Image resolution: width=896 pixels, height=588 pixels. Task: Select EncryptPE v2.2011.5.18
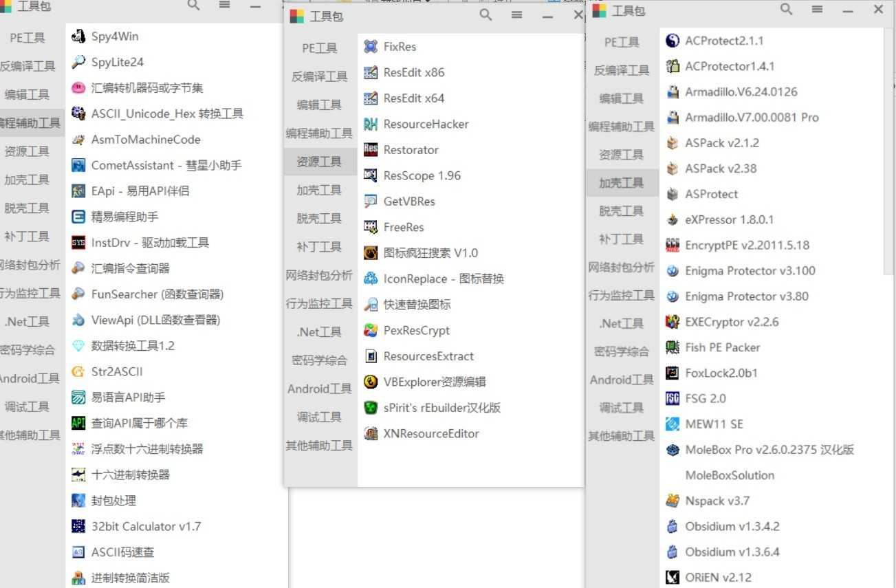click(x=746, y=245)
